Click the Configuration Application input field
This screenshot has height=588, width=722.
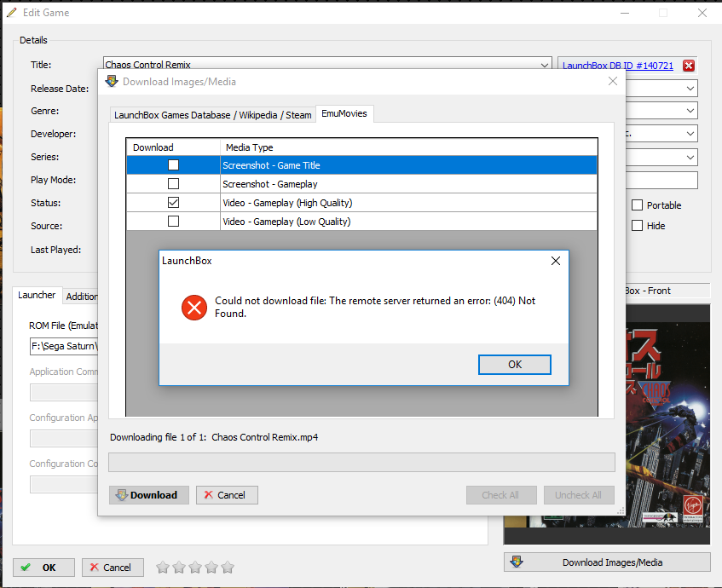tap(64, 438)
